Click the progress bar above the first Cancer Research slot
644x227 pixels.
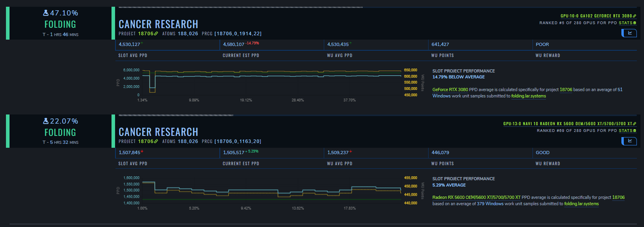coord(240,7)
